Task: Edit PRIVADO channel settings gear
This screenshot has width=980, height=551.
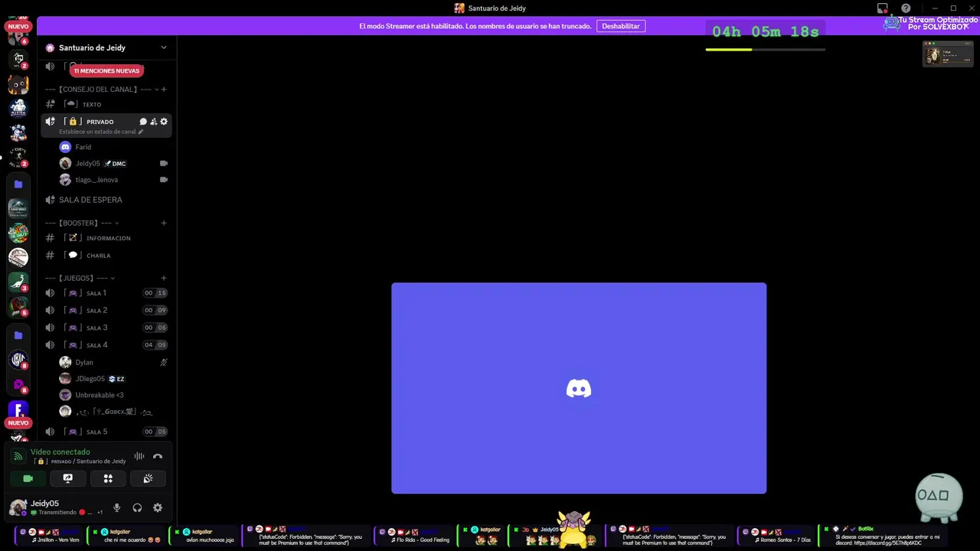Action: coord(164,122)
